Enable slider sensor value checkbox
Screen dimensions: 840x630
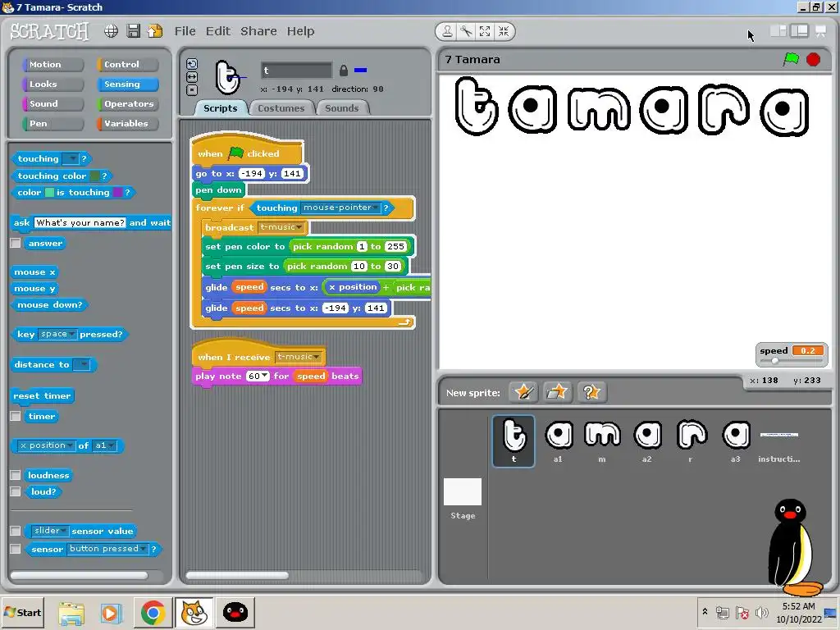tap(16, 531)
